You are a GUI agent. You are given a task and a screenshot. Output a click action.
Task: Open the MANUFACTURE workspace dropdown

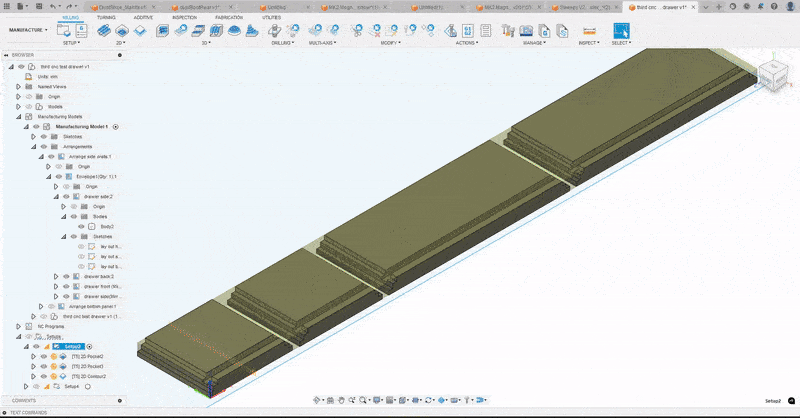click(28, 30)
